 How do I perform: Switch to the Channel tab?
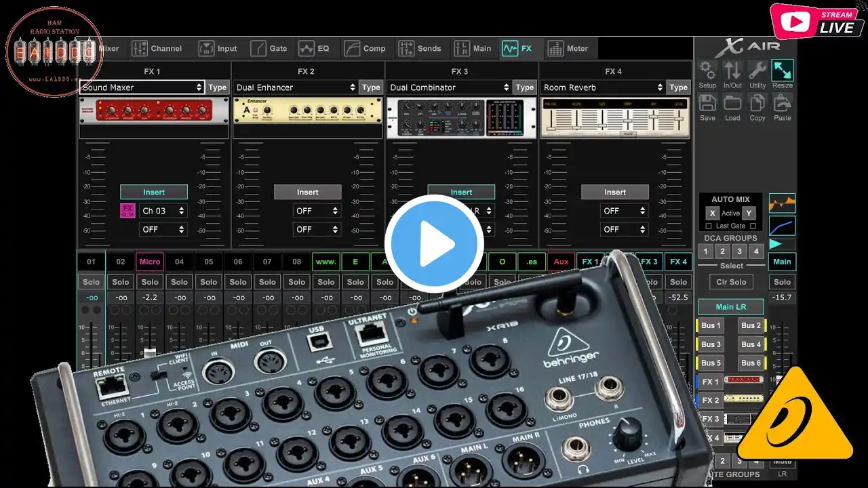[157, 48]
